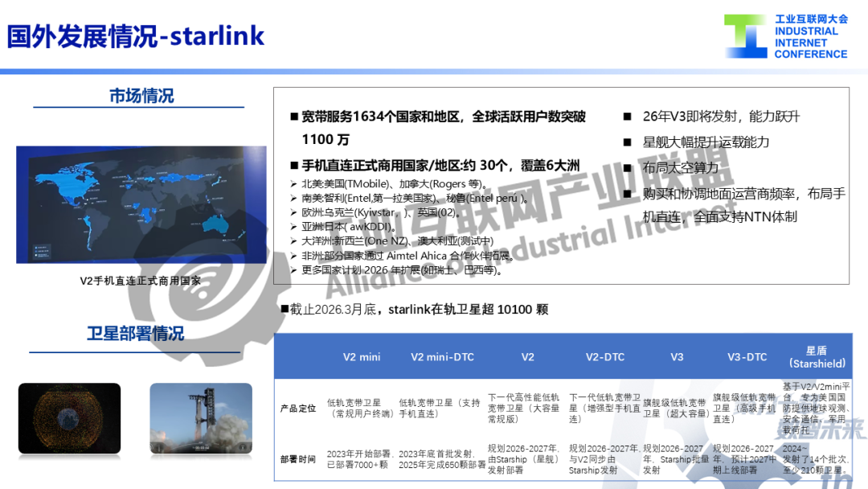Image resolution: width=868 pixels, height=489 pixels.
Task: Click the 'V2' table column header
Action: pos(528,357)
